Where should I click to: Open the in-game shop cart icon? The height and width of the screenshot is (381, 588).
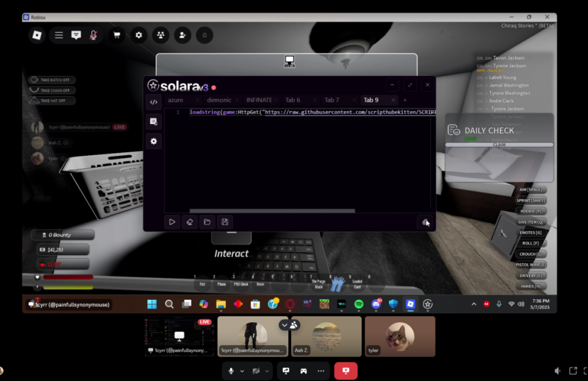tap(117, 35)
